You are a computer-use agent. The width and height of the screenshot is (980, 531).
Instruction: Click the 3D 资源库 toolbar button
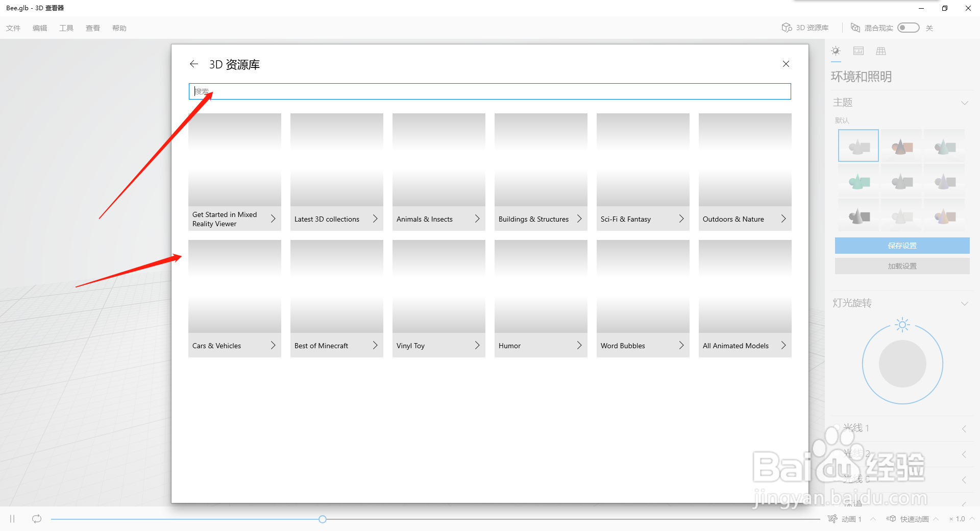805,28
